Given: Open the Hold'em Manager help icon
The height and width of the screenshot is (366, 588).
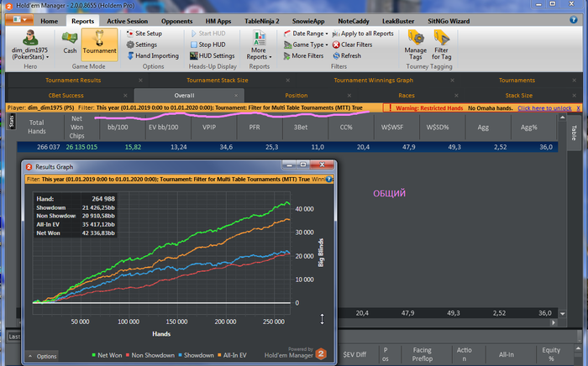Looking at the screenshot, I should click(x=574, y=20).
